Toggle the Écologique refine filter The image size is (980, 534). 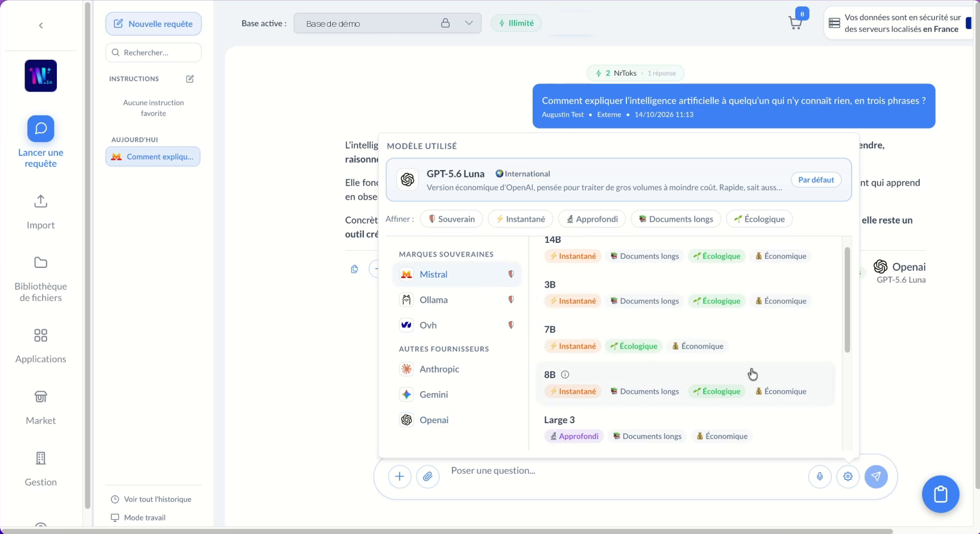click(759, 219)
